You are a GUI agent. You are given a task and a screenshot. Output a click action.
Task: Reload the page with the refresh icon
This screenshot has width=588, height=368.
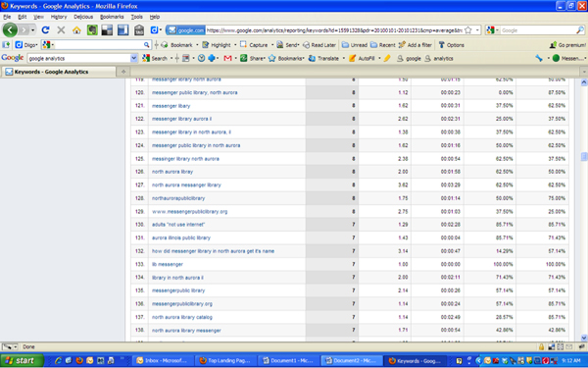[x=45, y=30]
